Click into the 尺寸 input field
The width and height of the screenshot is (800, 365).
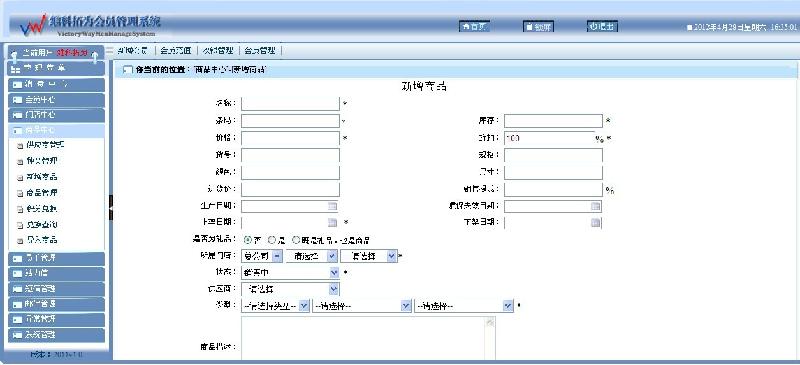(553, 173)
